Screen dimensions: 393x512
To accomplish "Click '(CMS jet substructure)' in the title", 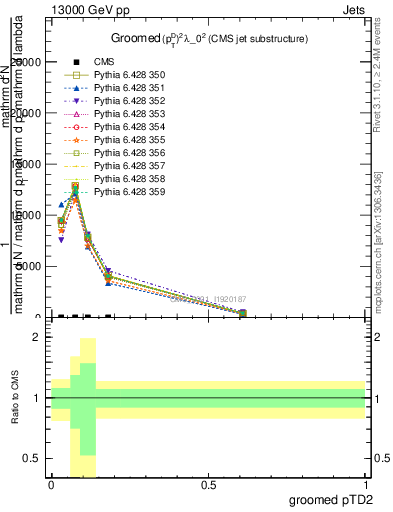I will 258,39.
